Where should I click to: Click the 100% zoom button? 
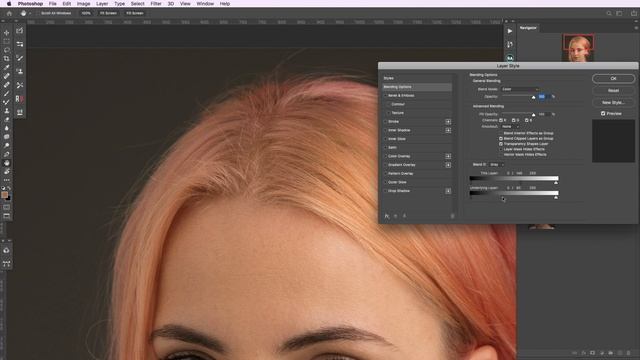pos(86,13)
